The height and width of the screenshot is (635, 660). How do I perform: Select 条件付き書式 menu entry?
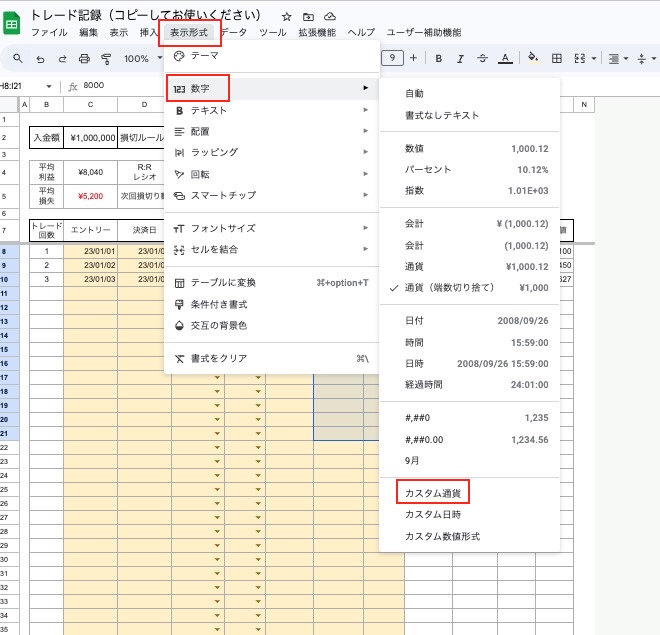[218, 304]
